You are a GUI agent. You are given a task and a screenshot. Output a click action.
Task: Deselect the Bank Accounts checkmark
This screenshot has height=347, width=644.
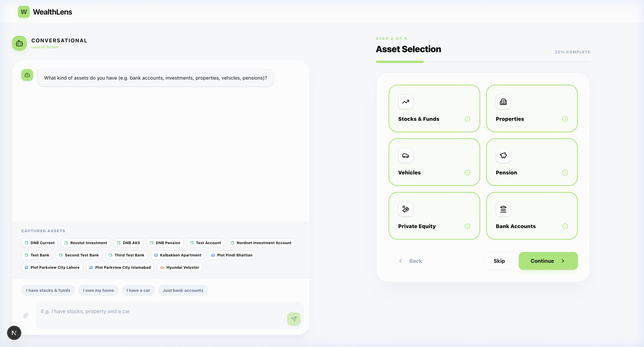565,226
